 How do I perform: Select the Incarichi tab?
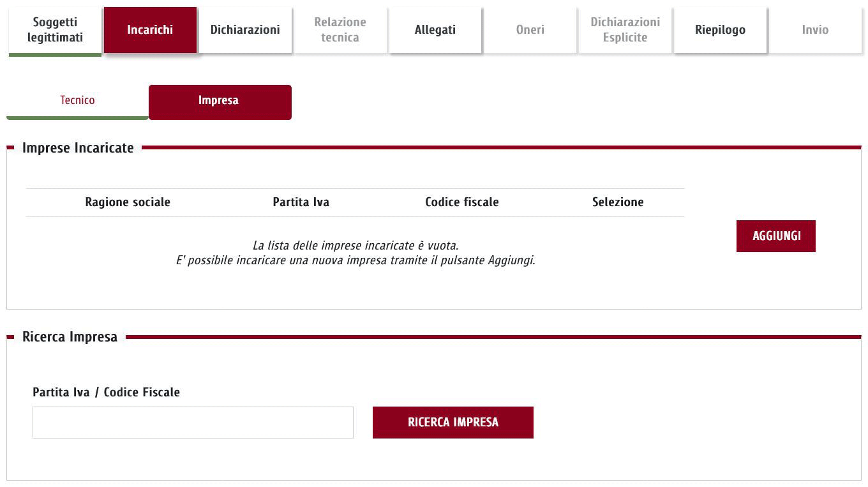150,30
